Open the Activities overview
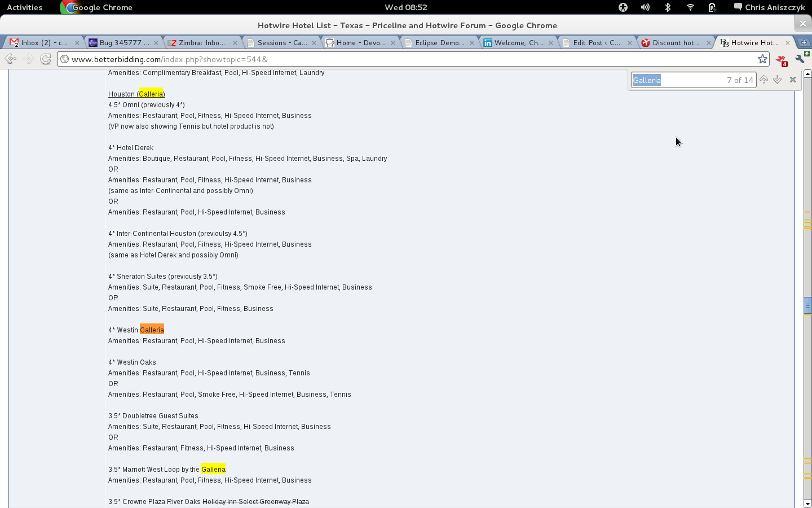Screen dimensions: 812x508 click(24, 7)
